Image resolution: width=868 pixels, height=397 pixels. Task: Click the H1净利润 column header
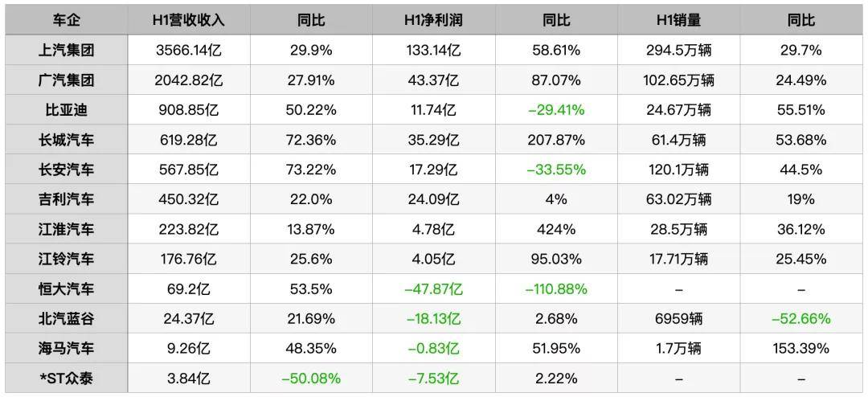(x=432, y=20)
